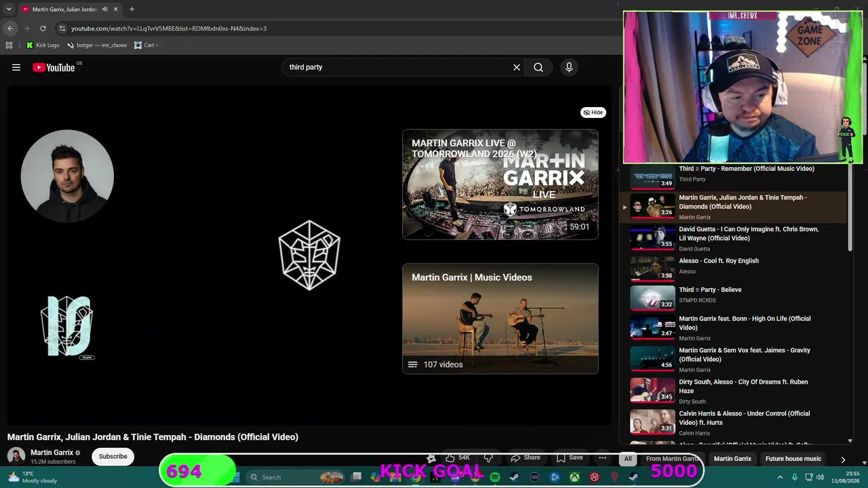Image resolution: width=868 pixels, height=488 pixels.
Task: Open the botger — imr_chowx bookmark
Action: point(97,45)
